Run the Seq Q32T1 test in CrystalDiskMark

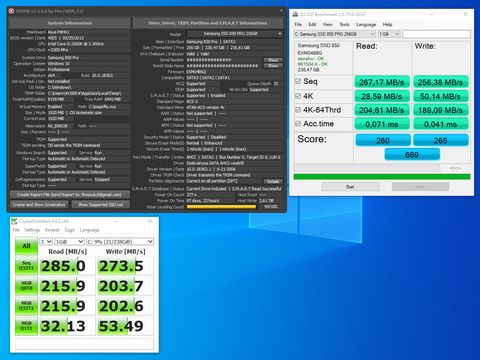pos(26,266)
